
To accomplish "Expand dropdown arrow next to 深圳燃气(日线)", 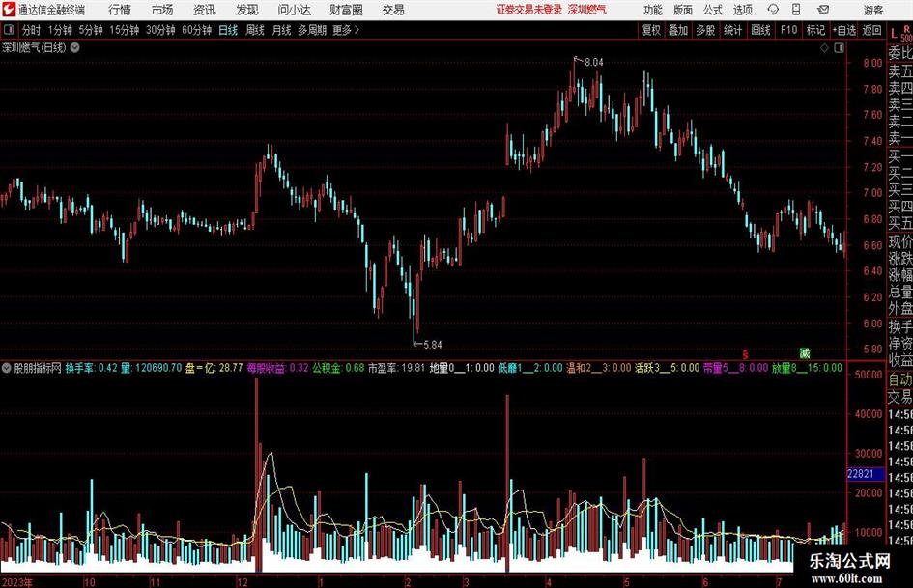I will [x=75, y=47].
